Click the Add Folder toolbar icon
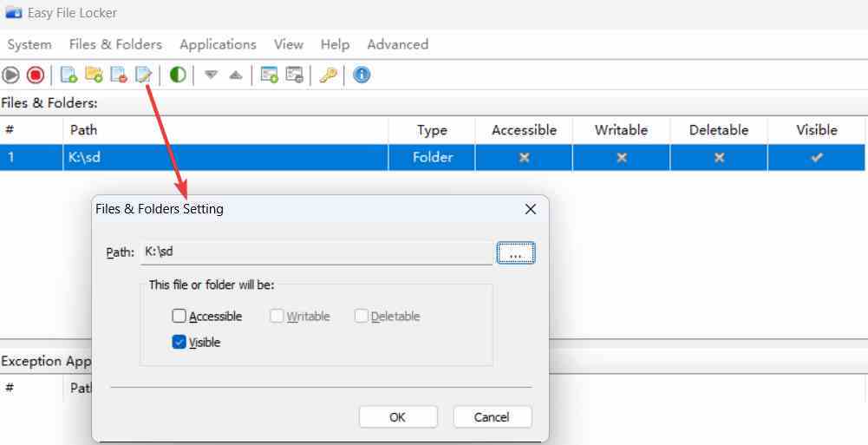 (x=95, y=75)
